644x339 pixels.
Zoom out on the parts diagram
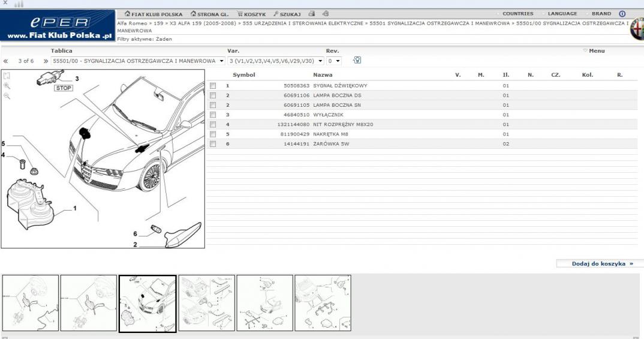pyautogui.click(x=7, y=95)
